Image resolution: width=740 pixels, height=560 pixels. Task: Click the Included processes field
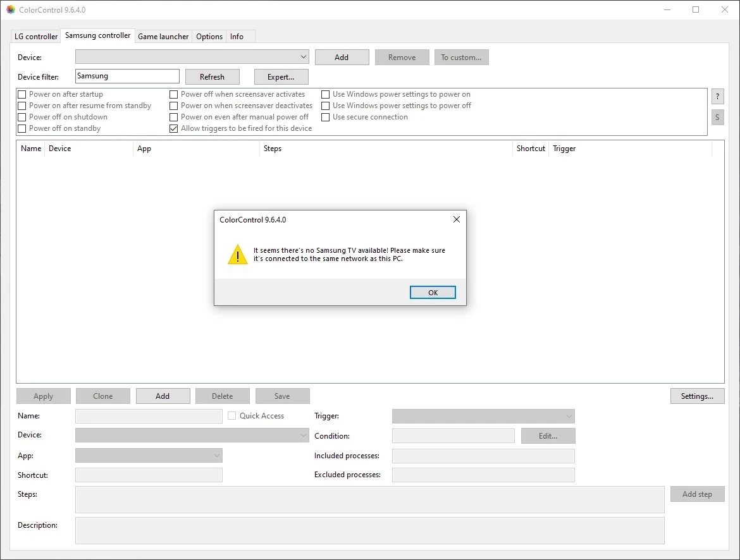[x=483, y=456]
